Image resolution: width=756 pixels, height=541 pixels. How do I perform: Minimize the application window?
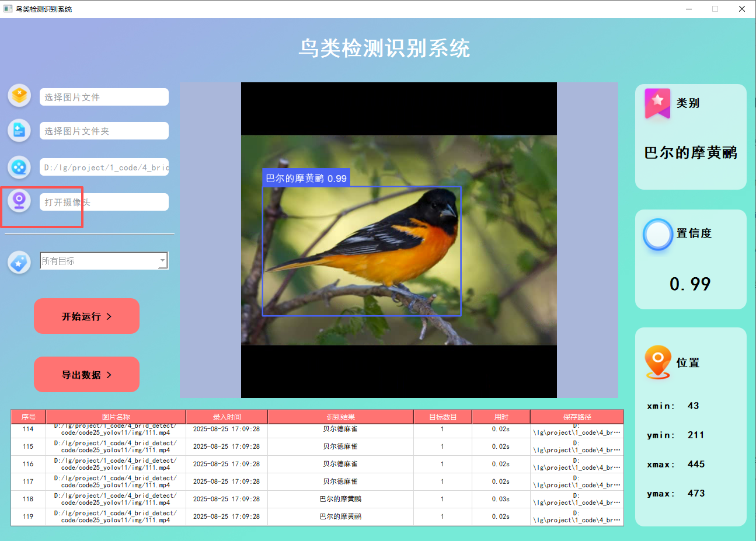(x=689, y=9)
